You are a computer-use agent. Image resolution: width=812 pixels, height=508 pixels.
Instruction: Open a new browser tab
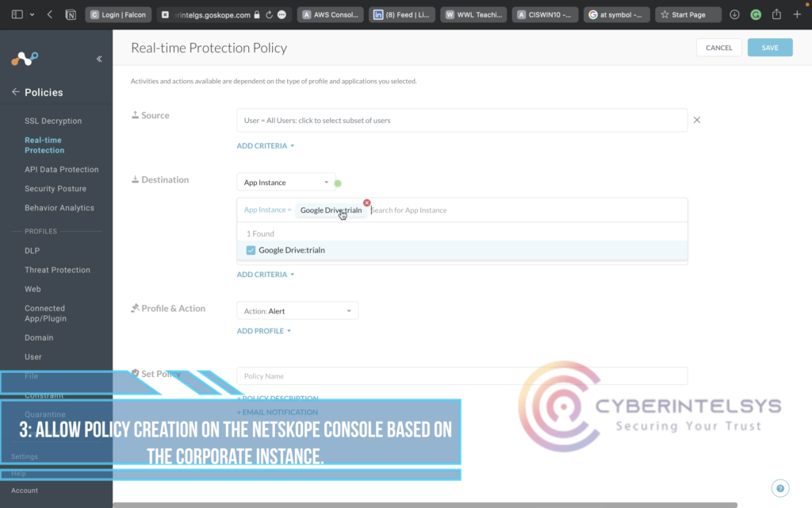797,14
